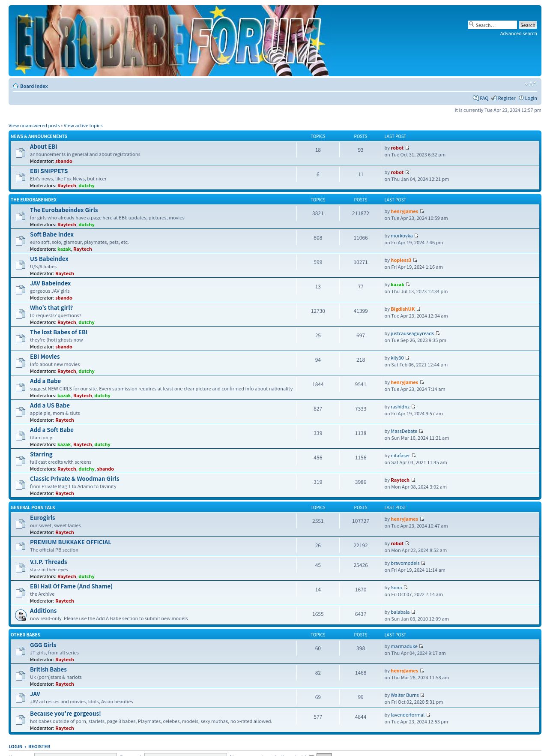Screen dimensions: 550x756
Task: Open moderator sbando under About EBI
Action: [64, 161]
